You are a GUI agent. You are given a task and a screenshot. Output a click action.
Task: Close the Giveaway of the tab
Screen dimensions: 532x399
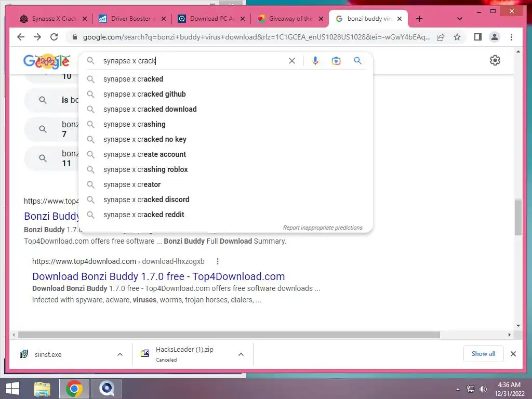click(321, 19)
